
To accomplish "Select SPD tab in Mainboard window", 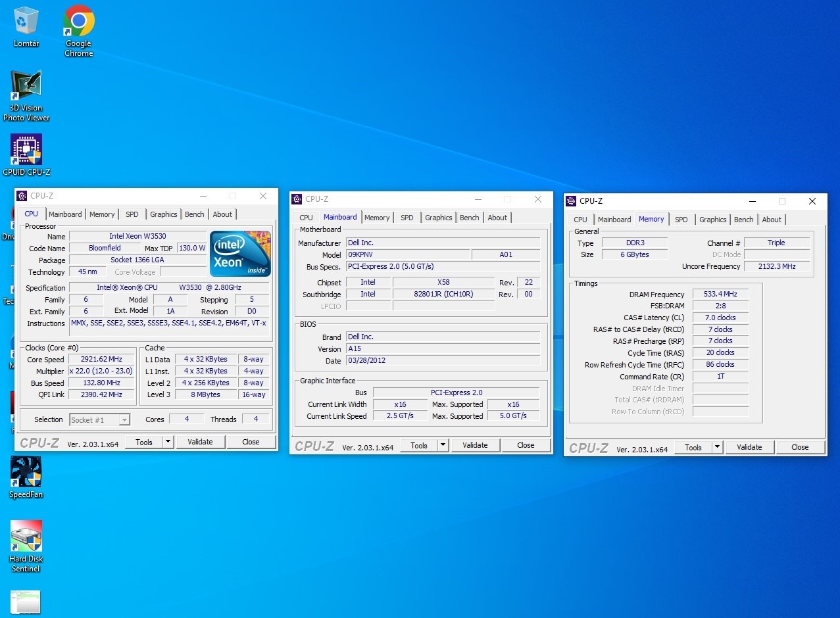I will (x=407, y=218).
